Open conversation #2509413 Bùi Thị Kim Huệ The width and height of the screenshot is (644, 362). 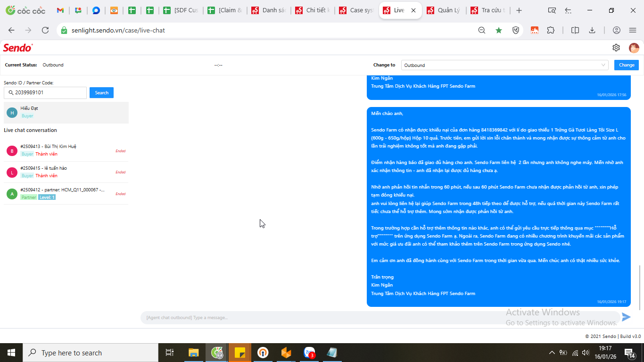pos(66,151)
